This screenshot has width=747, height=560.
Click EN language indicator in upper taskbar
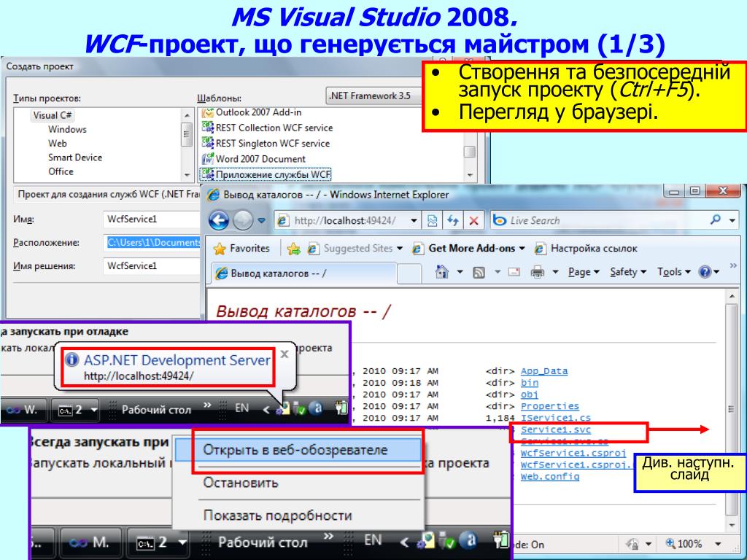click(242, 408)
